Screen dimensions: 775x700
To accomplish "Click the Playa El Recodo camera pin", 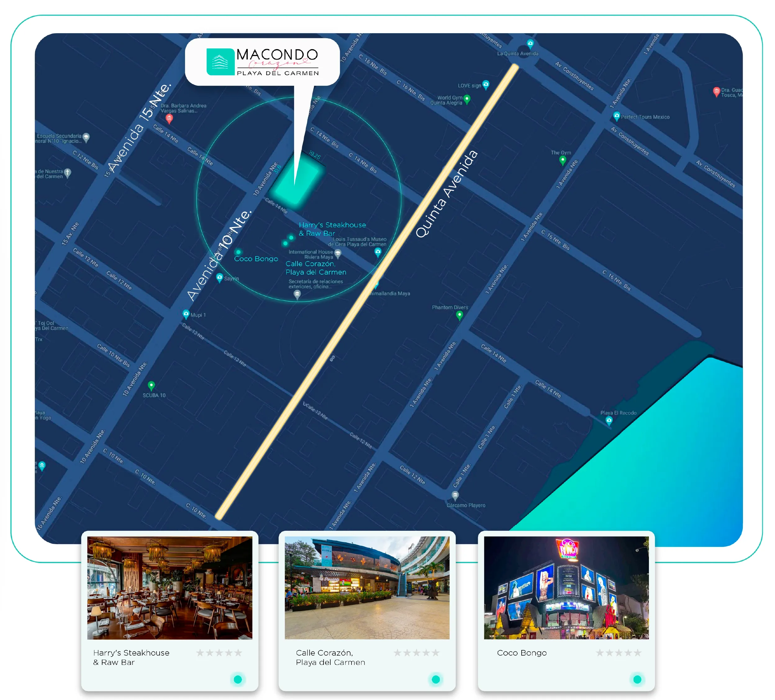I will pos(609,420).
